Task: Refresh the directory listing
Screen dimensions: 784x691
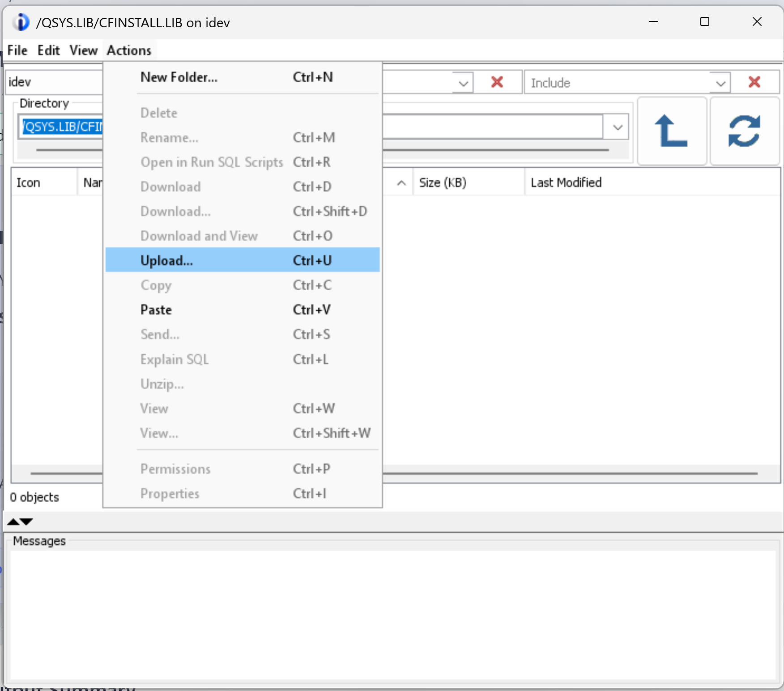Action: point(744,131)
